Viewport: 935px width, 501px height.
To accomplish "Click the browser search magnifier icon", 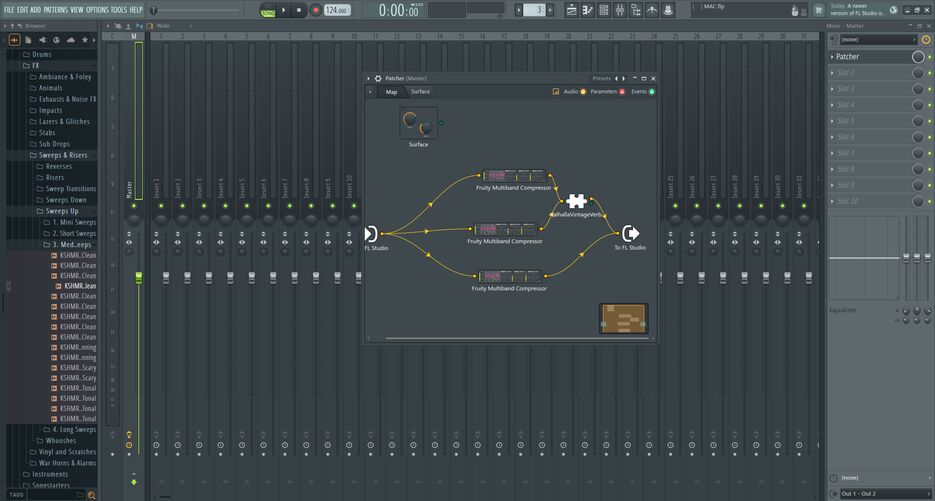I will click(x=91, y=495).
